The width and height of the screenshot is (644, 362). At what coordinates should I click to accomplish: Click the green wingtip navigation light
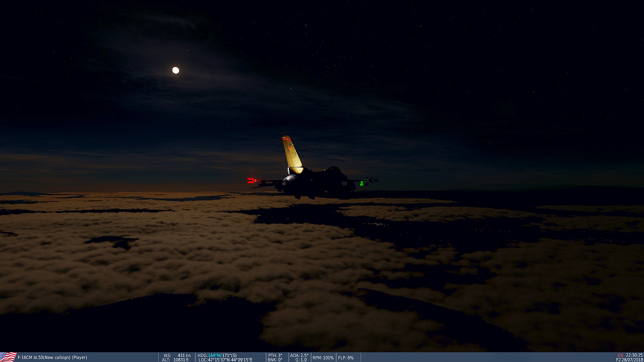pyautogui.click(x=362, y=183)
